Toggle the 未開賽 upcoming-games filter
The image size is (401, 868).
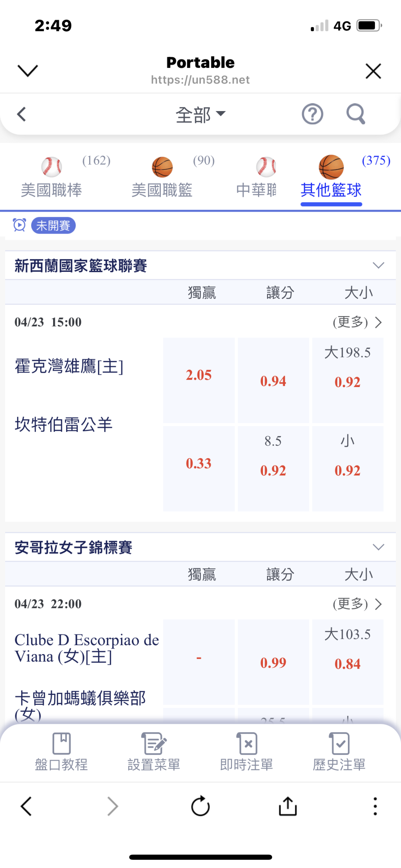pyautogui.click(x=53, y=225)
